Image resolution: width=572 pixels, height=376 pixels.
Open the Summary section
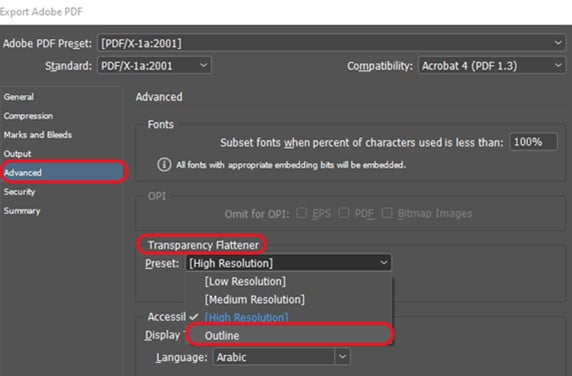[x=22, y=211]
